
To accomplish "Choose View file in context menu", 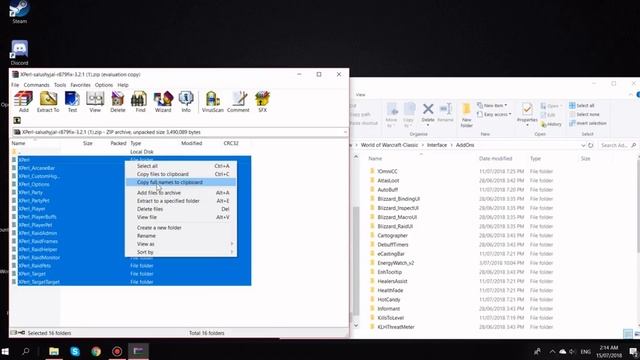I will [x=181, y=217].
